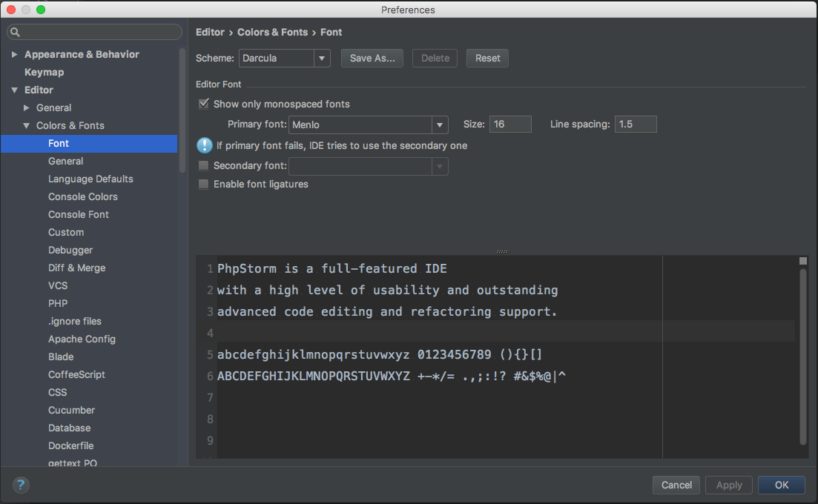This screenshot has height=504, width=818.
Task: Click the Cancel button
Action: pos(676,485)
